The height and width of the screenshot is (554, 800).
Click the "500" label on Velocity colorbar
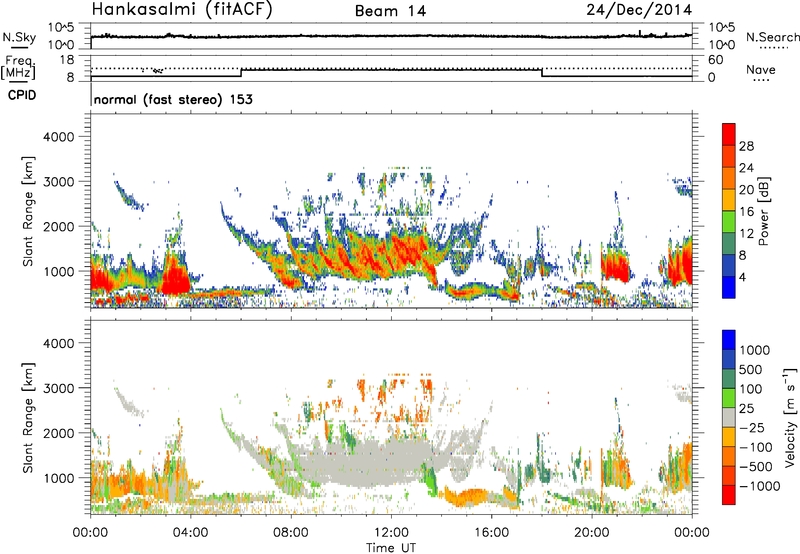[751, 369]
